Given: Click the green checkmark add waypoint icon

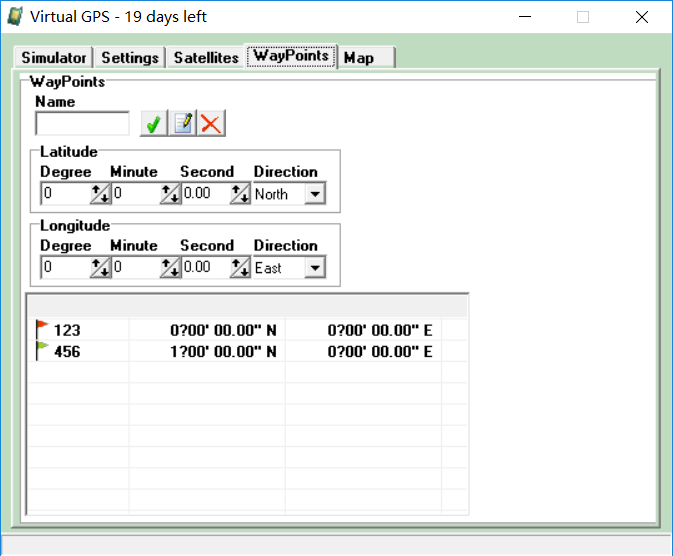Looking at the screenshot, I should coord(154,124).
